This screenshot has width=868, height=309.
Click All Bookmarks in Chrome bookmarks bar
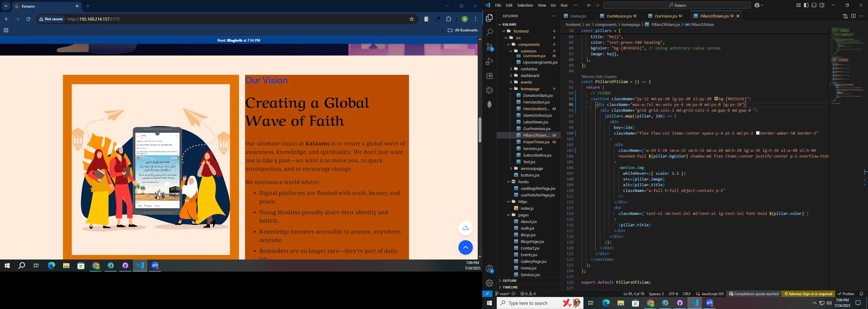[x=463, y=30]
